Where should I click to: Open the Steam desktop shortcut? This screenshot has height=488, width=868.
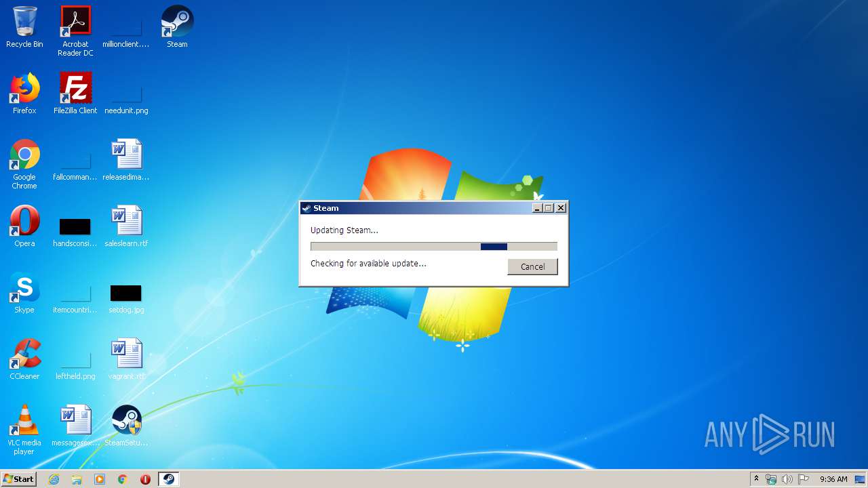coord(177,27)
